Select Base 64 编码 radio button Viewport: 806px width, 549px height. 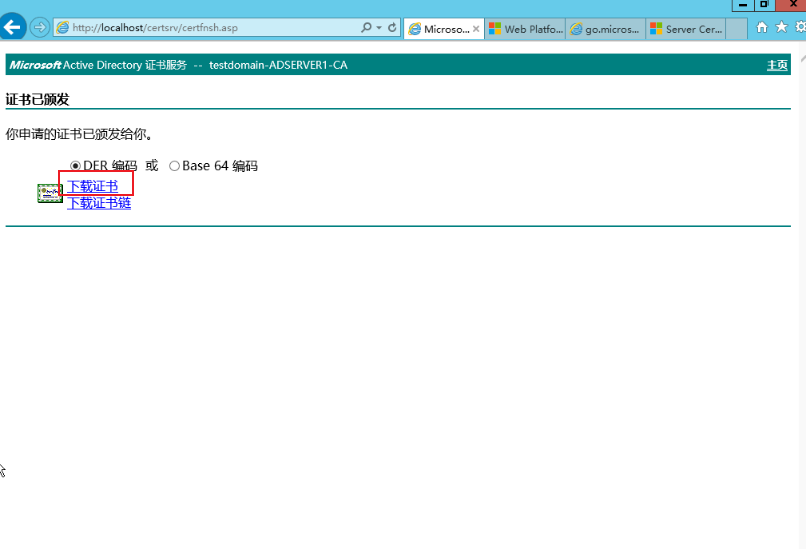(174, 166)
